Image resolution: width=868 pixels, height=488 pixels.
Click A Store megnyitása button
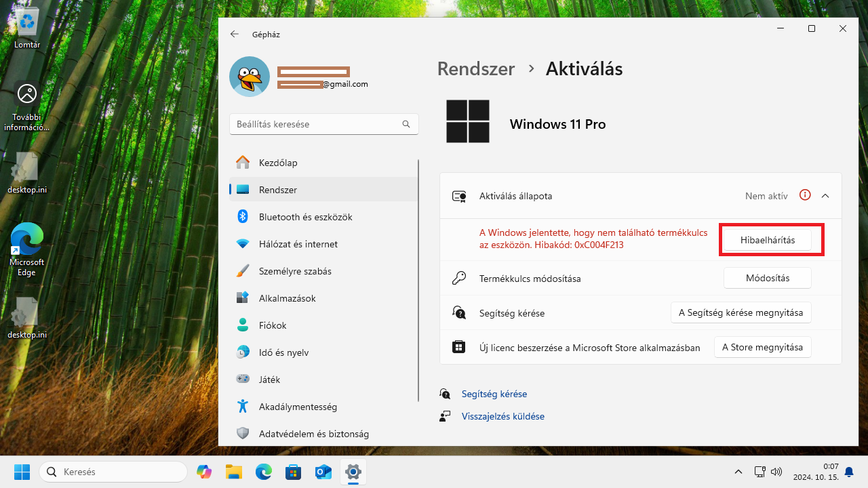762,347
